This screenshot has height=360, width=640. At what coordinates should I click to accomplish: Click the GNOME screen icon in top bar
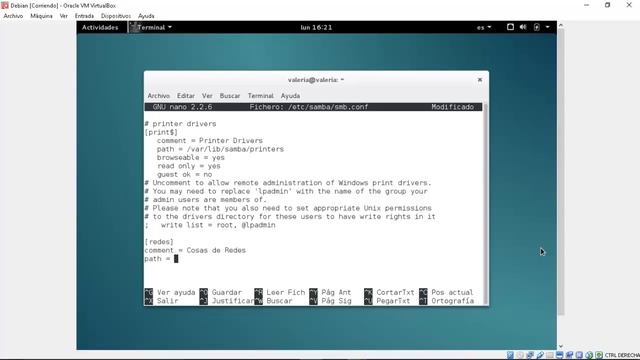tap(510, 27)
